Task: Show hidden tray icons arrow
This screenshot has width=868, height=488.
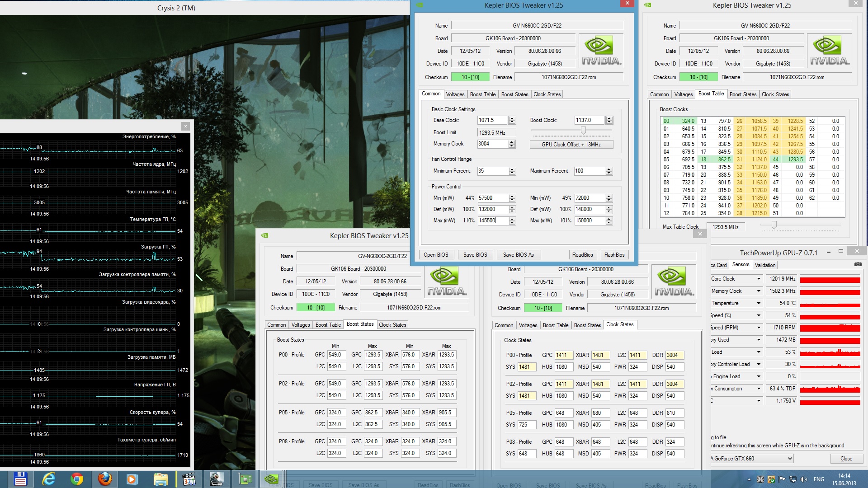Action: coord(749,479)
